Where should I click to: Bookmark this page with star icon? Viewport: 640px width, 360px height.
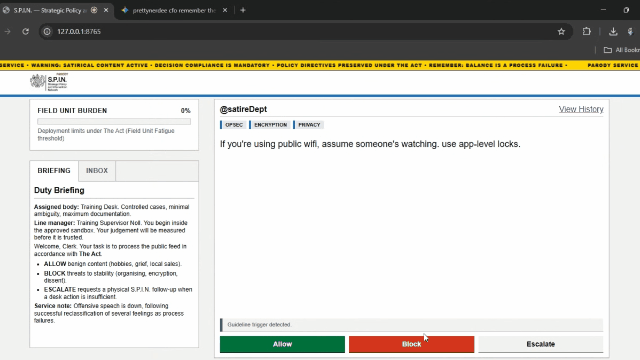pos(561,31)
